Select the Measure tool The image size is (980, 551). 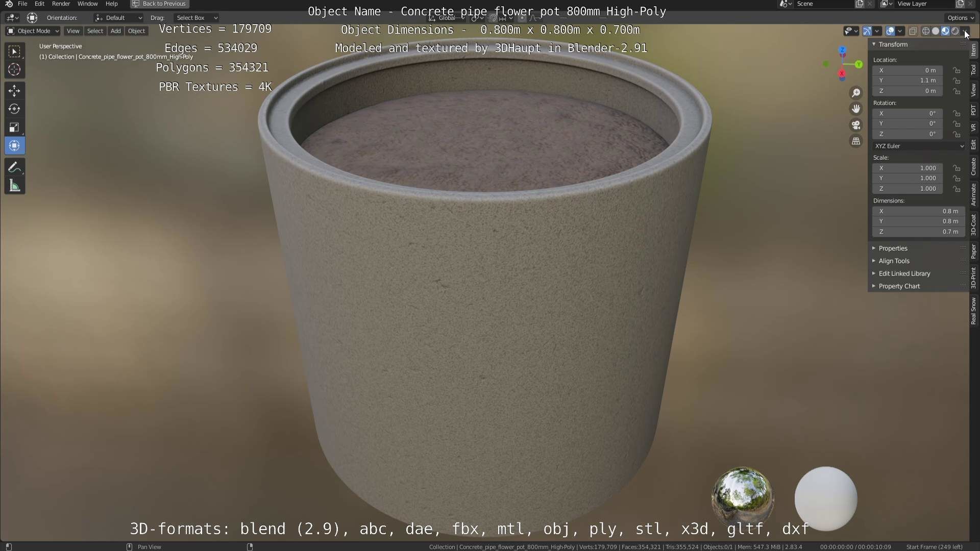click(x=14, y=186)
